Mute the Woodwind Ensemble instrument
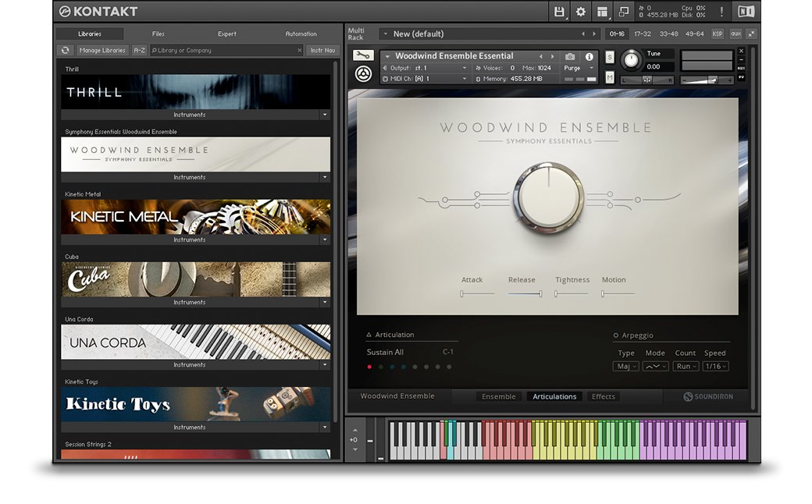This screenshot has width=812, height=504. click(x=610, y=76)
